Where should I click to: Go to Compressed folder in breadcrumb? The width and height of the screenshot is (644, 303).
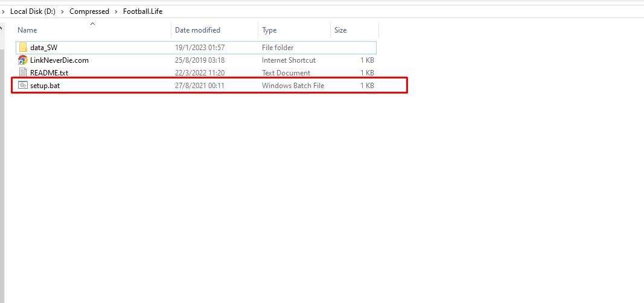point(89,11)
